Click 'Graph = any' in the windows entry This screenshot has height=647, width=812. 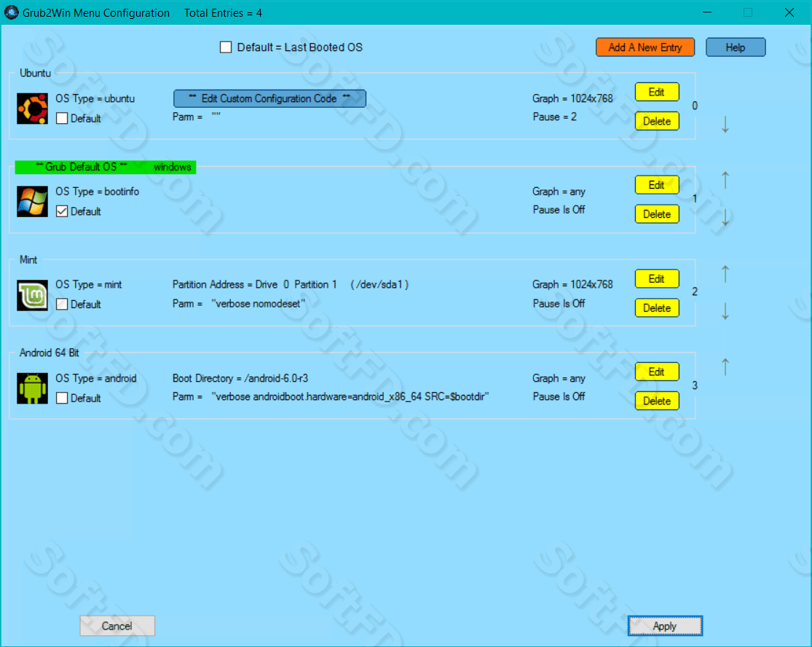click(x=559, y=191)
